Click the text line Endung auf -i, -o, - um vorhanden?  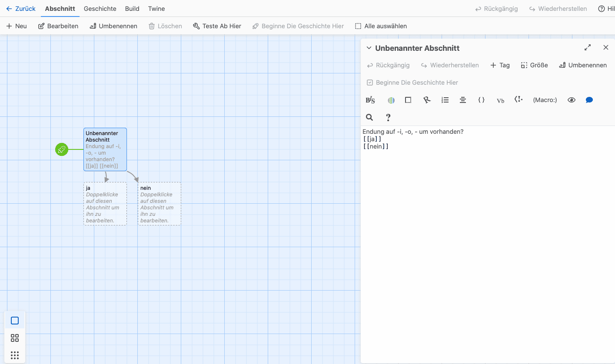413,132
